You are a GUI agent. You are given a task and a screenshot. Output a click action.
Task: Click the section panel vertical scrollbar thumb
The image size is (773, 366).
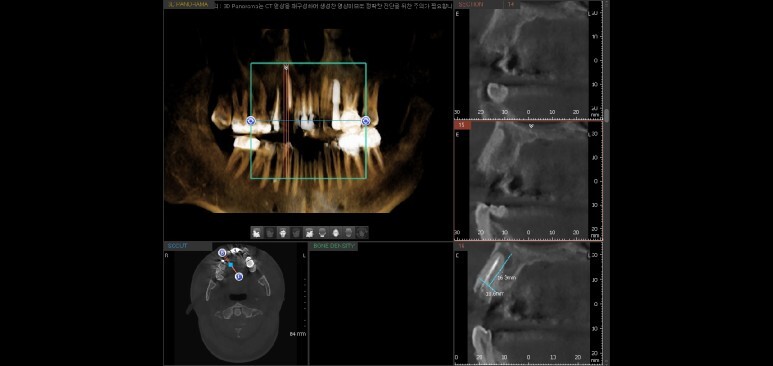606,115
